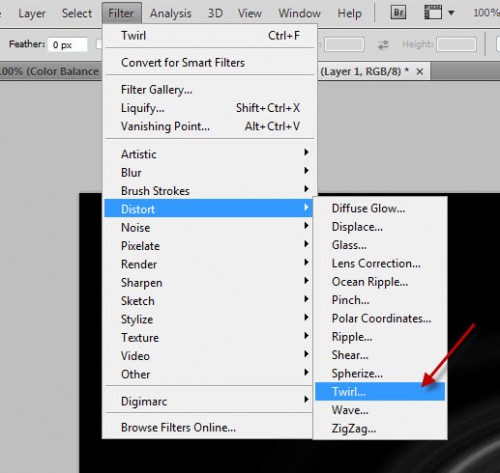Screen dimensions: 500x473
Task: Select Lens Correction filter
Action: coord(380,263)
